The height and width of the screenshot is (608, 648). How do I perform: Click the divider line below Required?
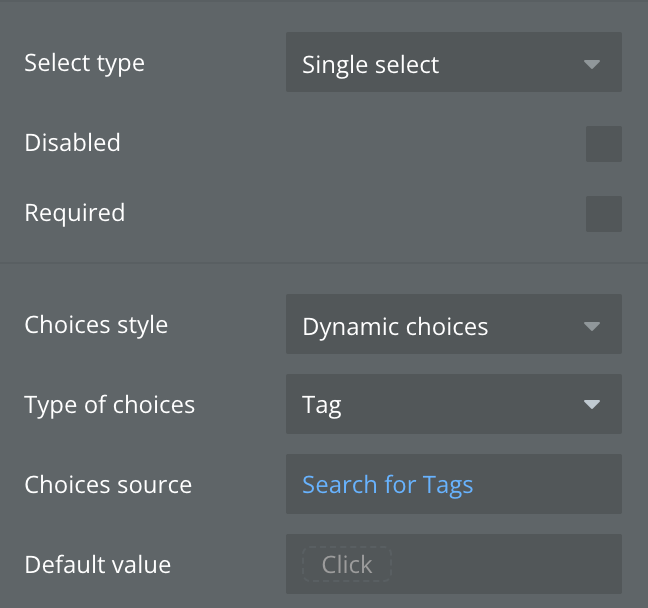324,263
